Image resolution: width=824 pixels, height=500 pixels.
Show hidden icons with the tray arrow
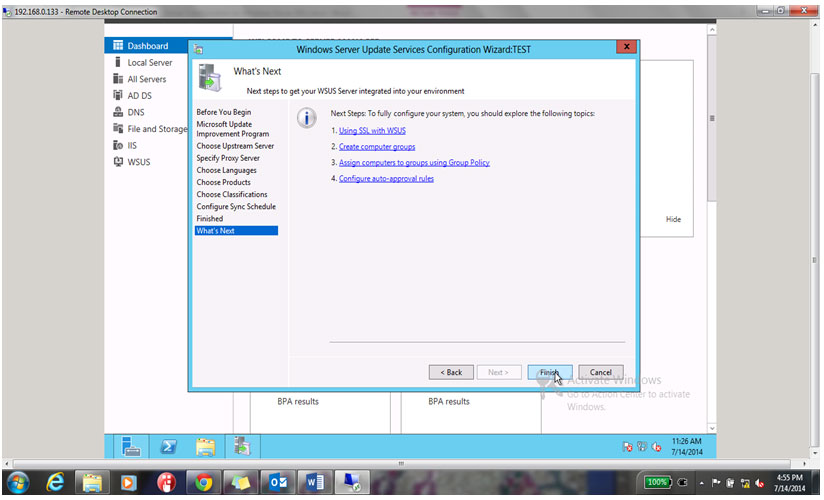tap(702, 483)
